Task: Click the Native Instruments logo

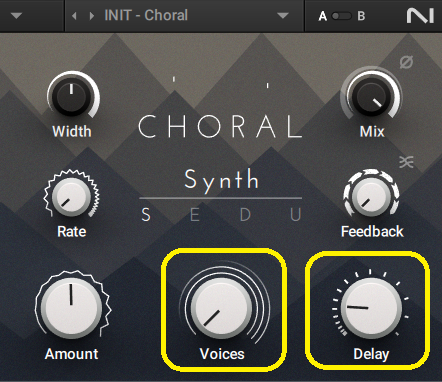Action: (420, 16)
